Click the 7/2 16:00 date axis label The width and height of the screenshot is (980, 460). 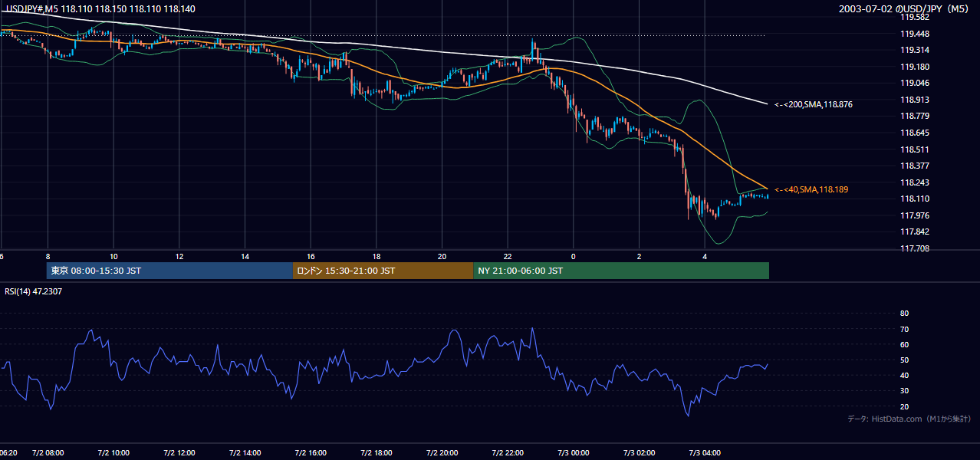tap(311, 453)
